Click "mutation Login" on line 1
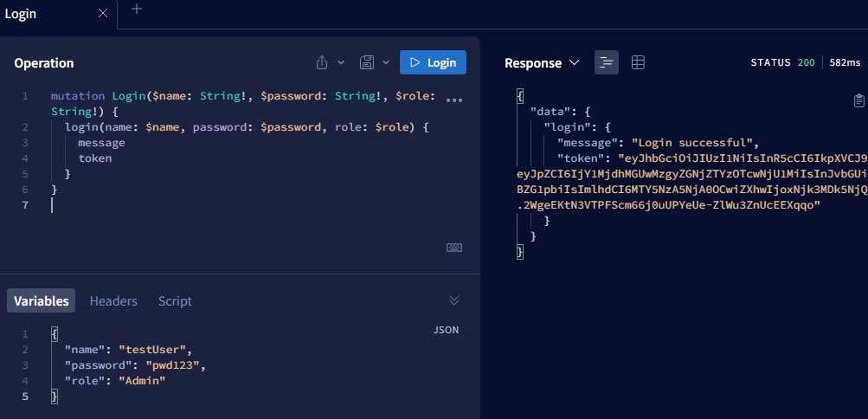Image resolution: width=868 pixels, height=419 pixels. tap(98, 96)
